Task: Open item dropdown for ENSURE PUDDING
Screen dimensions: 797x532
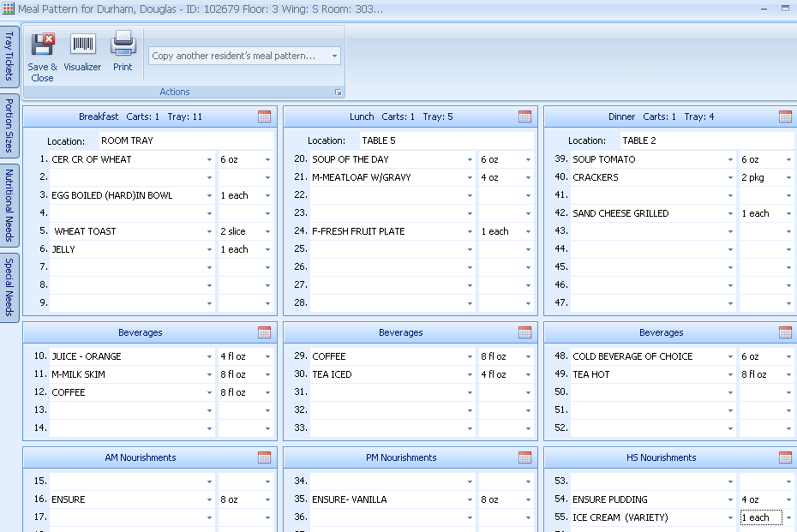Action: point(730,500)
